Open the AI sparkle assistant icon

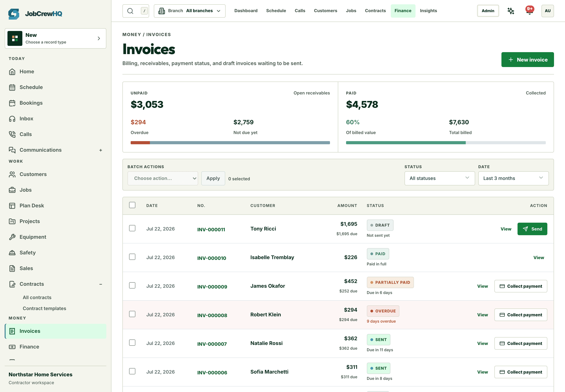click(511, 11)
